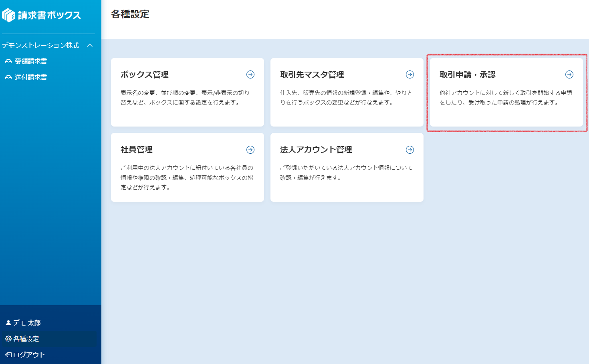
Task: Click the 社員管理 description text
Action: [187, 177]
